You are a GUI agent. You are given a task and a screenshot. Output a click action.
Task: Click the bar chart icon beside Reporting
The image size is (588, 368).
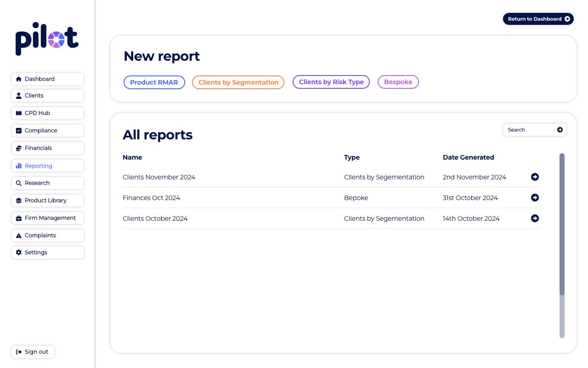point(19,166)
